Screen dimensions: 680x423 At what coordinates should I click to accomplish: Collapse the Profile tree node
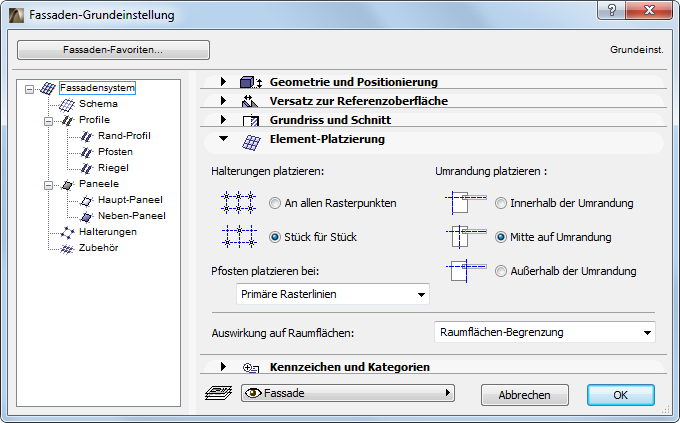pos(49,121)
